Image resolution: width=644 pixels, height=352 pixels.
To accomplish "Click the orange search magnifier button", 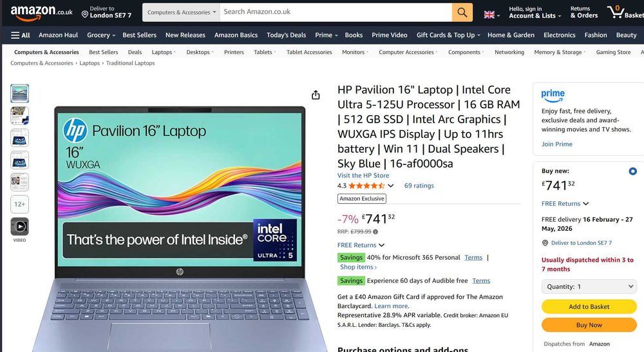I will pyautogui.click(x=462, y=12).
